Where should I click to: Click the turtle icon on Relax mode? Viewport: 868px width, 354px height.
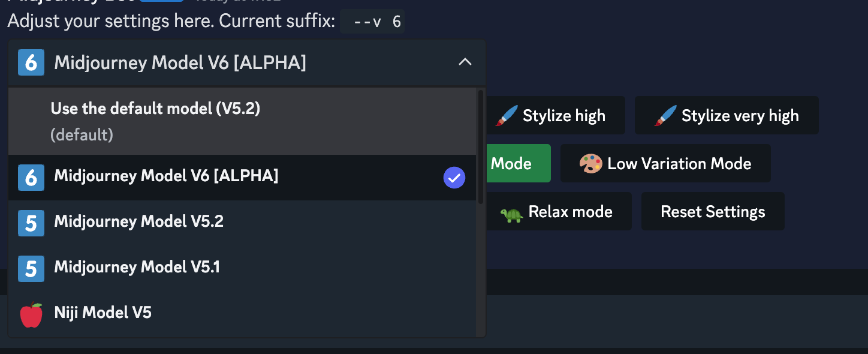point(511,212)
